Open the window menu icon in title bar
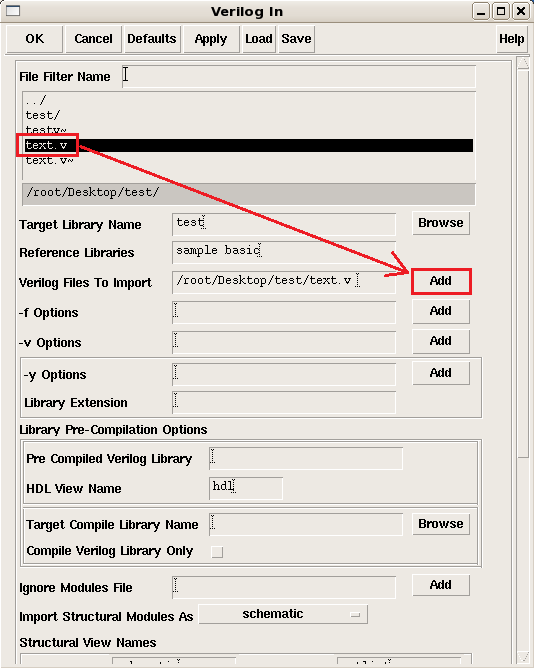534x668 pixels. click(x=13, y=11)
